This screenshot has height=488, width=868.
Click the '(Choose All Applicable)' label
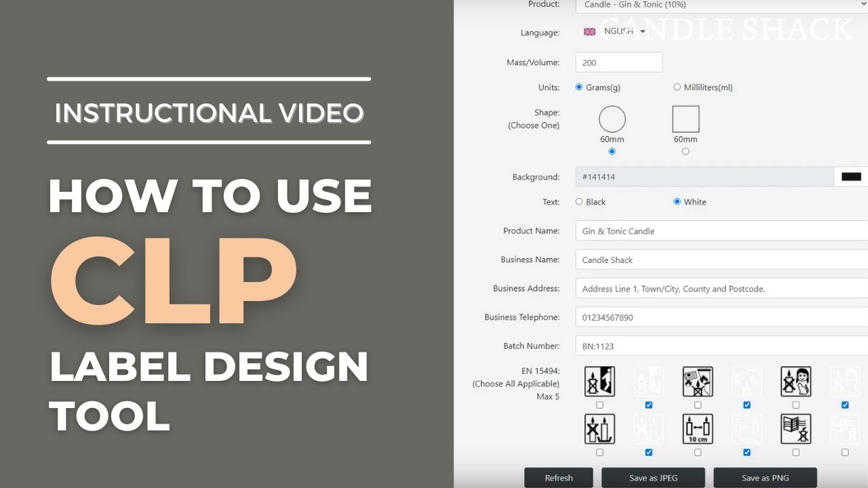(516, 384)
